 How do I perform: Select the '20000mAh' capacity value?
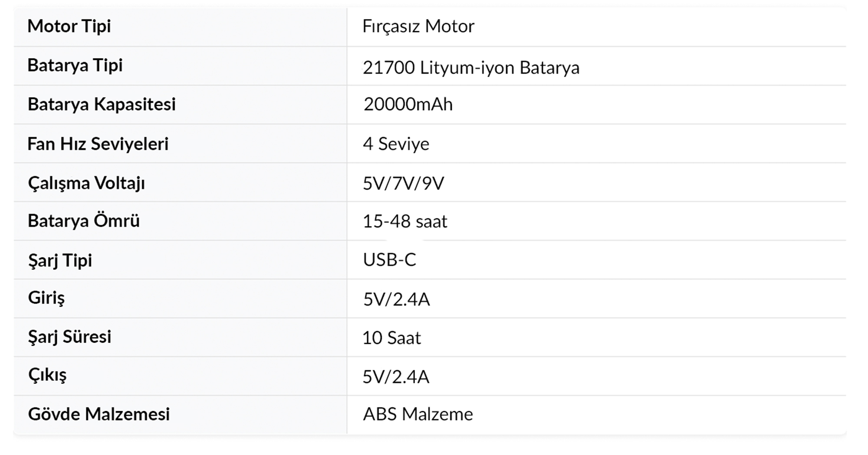point(408,105)
